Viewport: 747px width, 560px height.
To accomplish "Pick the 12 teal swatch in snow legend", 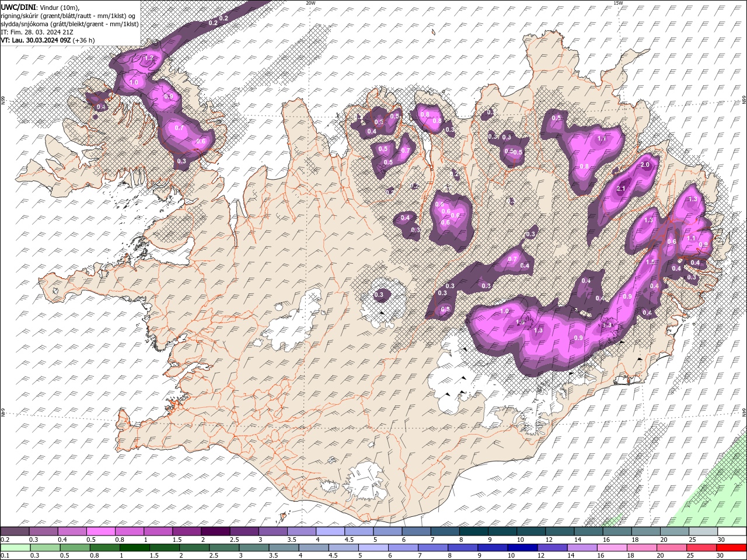I will (x=560, y=531).
